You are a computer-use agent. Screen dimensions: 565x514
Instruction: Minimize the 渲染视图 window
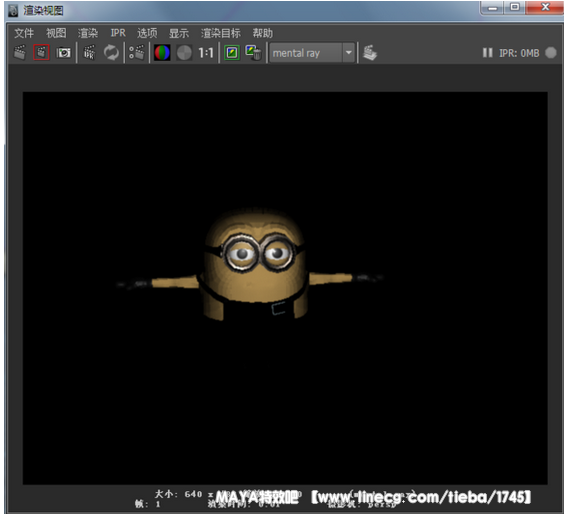pos(493,7)
